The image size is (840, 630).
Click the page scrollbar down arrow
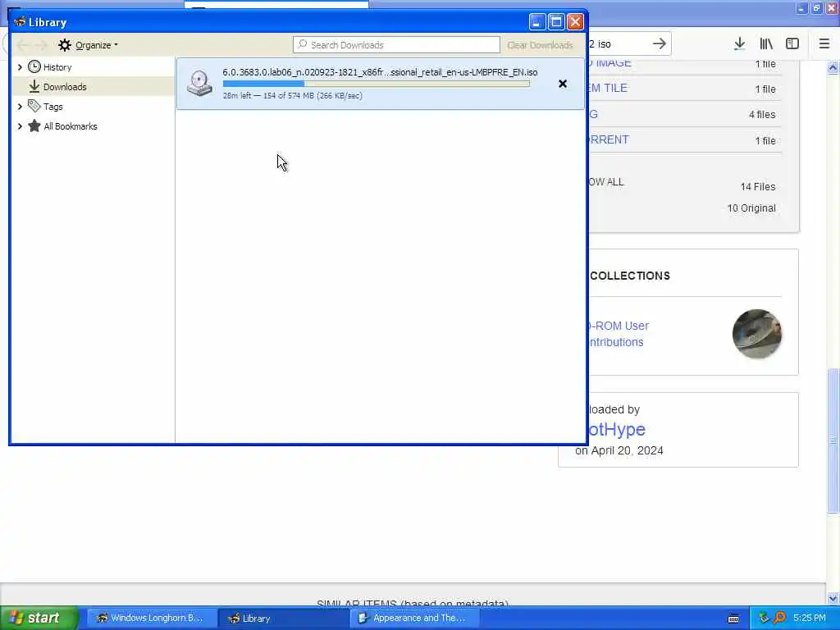(833, 598)
